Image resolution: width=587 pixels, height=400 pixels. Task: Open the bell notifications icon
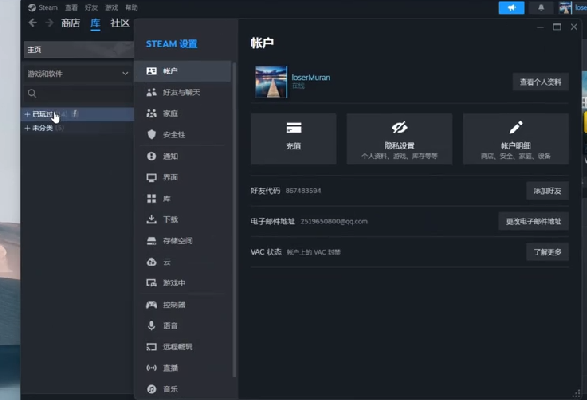pos(541,8)
